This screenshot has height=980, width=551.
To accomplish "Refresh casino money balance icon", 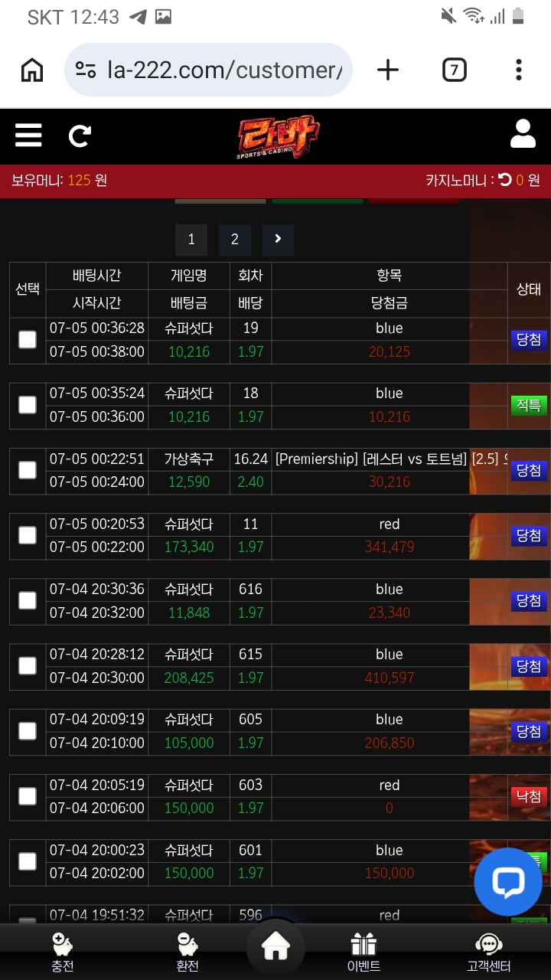I will coord(505,180).
